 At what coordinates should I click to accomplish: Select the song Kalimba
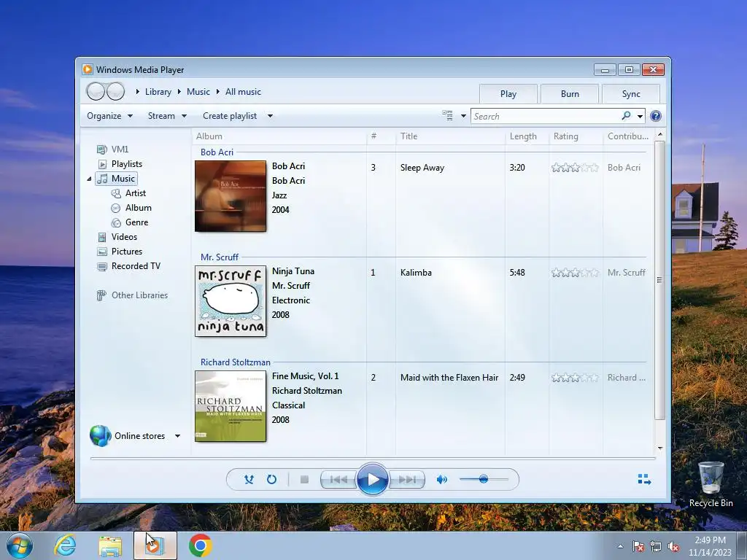416,273
